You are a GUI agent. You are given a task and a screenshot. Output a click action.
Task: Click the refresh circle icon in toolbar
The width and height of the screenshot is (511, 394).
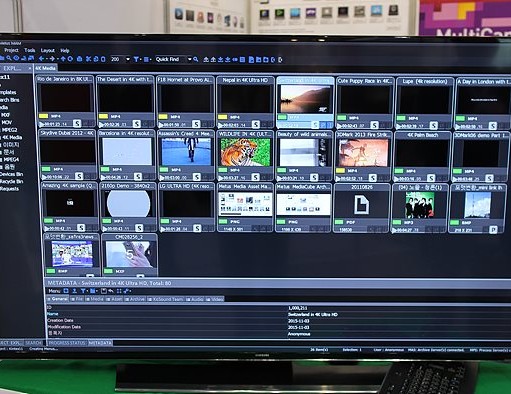pyautogui.click(x=70, y=59)
